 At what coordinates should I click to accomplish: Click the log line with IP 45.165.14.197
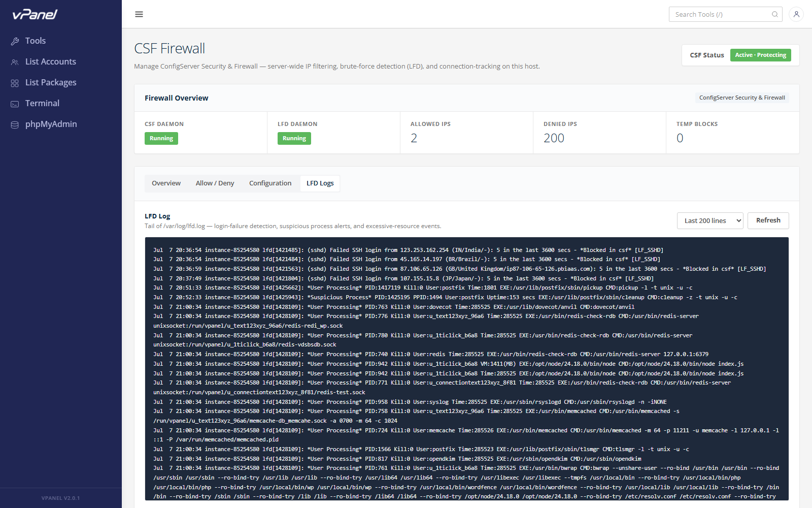coord(407,259)
